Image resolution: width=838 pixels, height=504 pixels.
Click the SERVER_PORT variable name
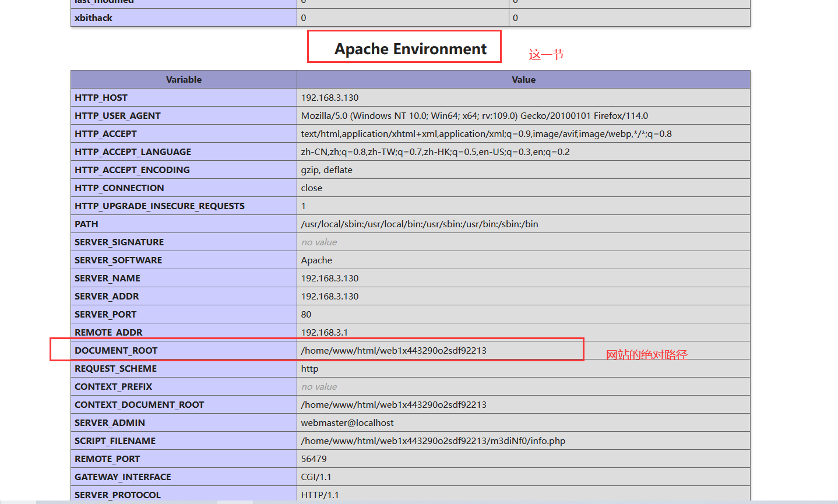click(x=105, y=314)
